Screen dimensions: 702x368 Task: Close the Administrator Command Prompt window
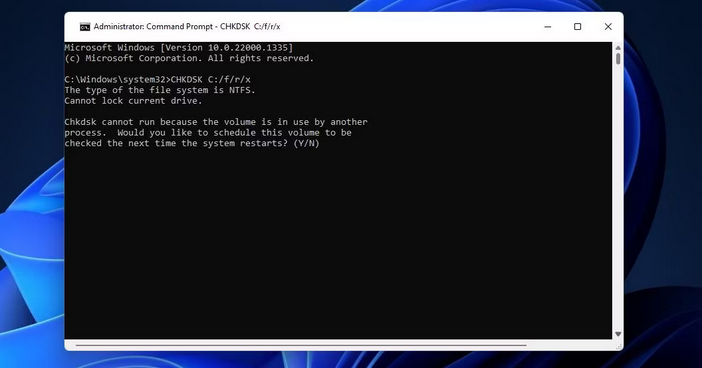click(x=608, y=27)
